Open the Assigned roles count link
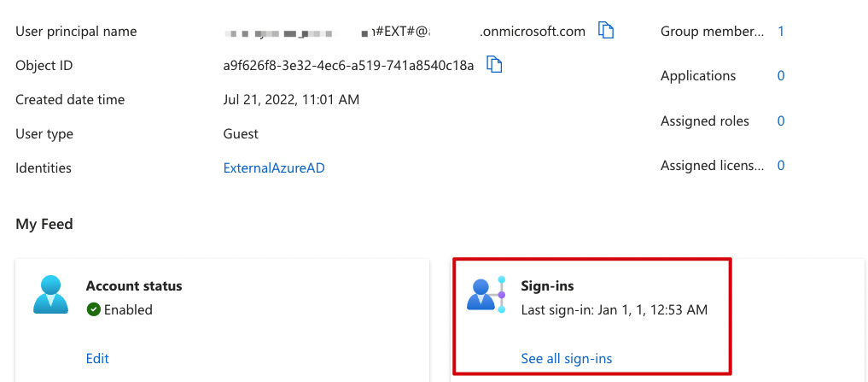Screen dimensions: 868x382 pos(781,120)
